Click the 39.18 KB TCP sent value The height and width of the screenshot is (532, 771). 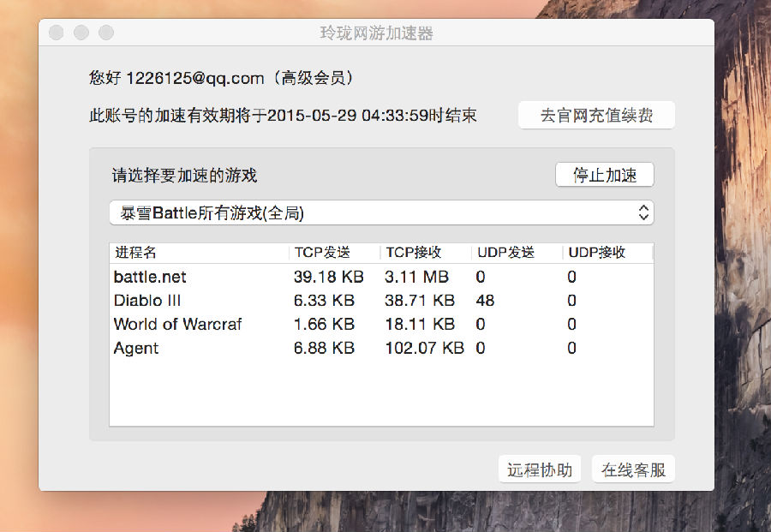[328, 277]
